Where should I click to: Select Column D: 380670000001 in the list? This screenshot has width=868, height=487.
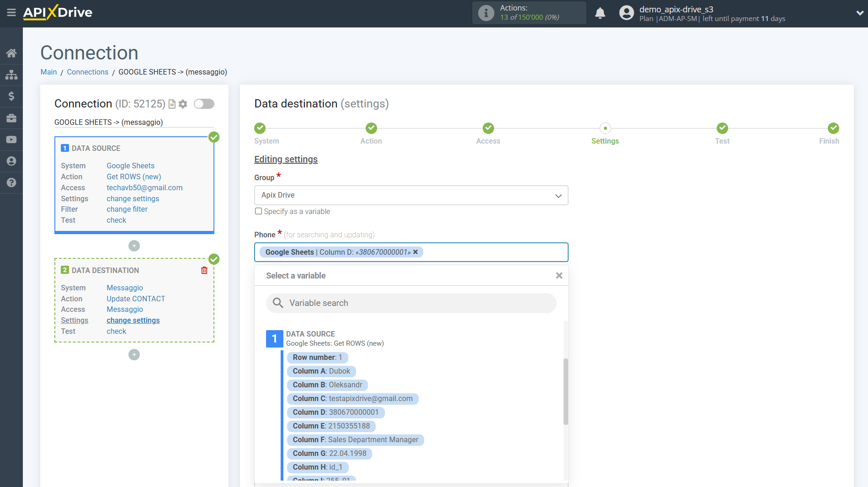point(335,412)
